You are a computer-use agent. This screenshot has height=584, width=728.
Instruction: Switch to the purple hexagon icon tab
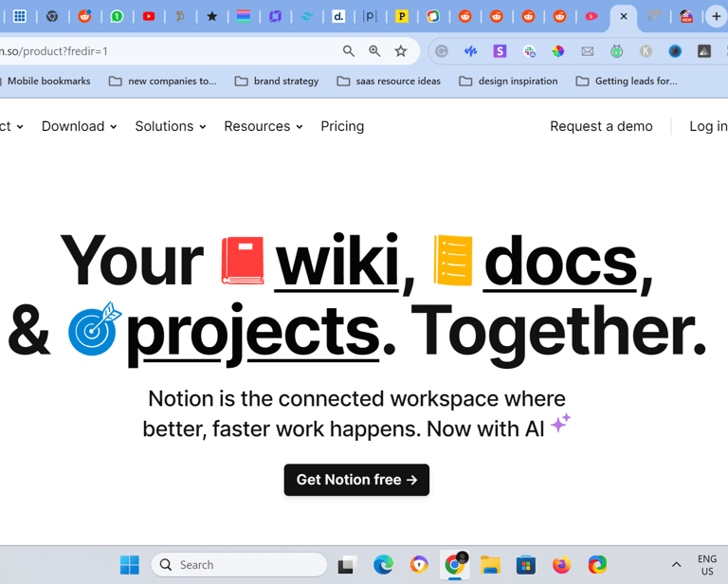tap(275, 16)
